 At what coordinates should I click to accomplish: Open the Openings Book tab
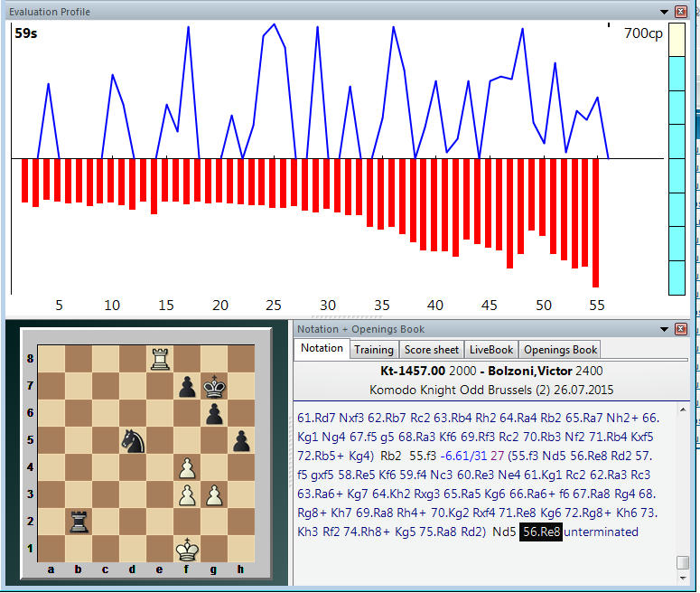click(560, 350)
